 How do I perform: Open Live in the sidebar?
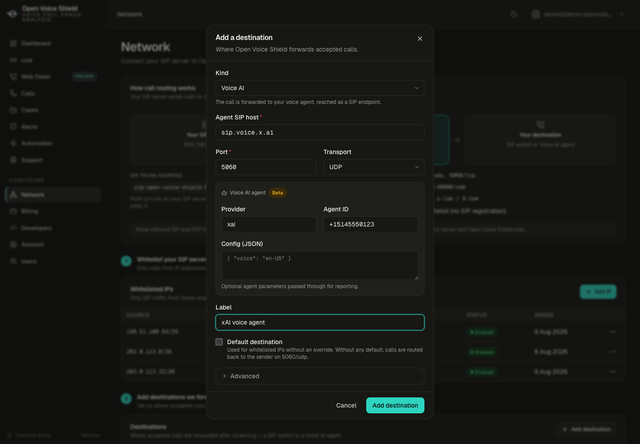tap(53, 60)
